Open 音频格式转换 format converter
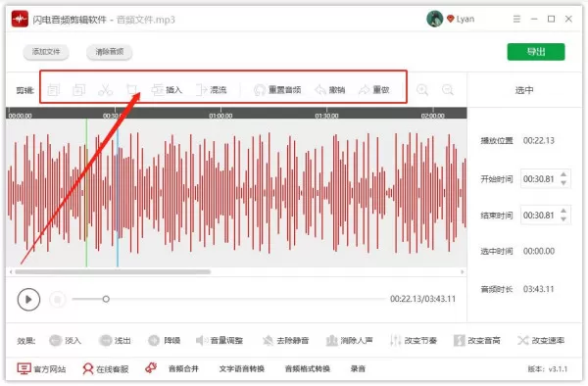The image size is (588, 386). coord(308,368)
